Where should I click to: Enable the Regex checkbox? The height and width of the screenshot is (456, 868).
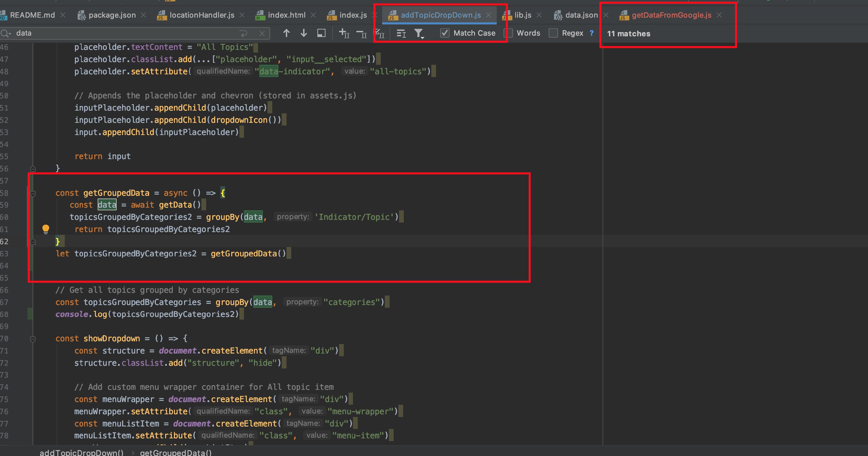(x=553, y=33)
